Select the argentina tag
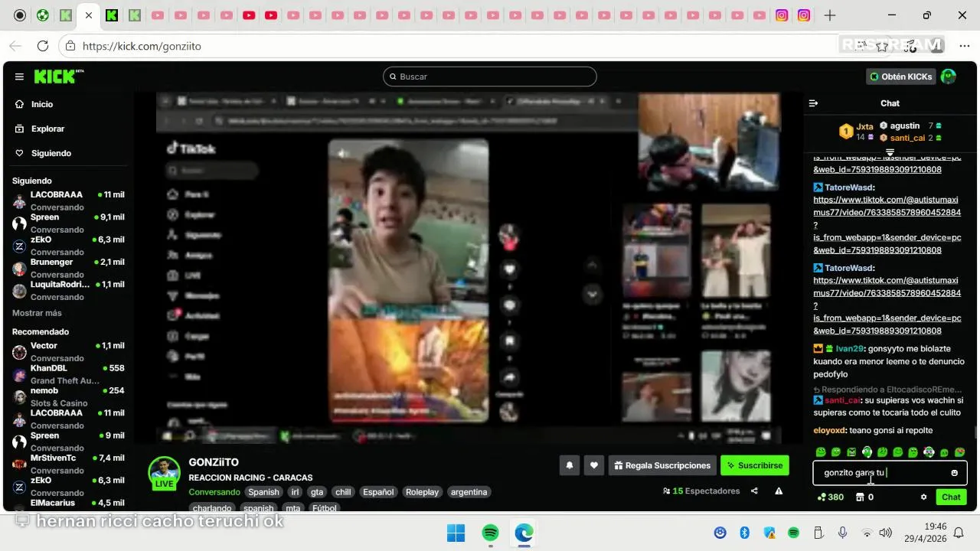Image resolution: width=980 pixels, height=551 pixels. point(469,492)
